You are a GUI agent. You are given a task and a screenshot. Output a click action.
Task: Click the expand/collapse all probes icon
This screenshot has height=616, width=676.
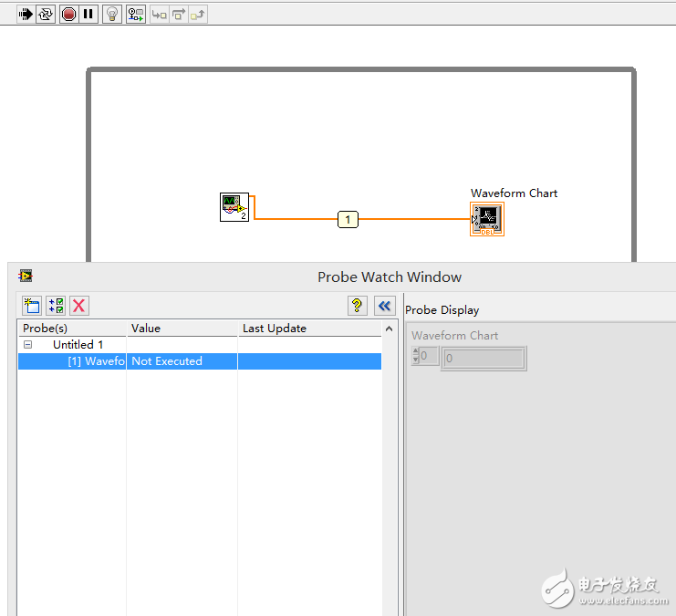tap(56, 306)
